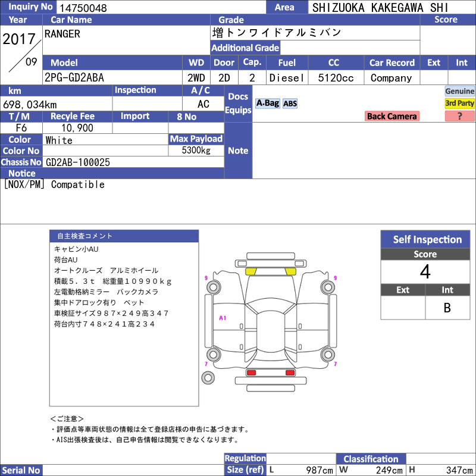
Task: Click the A1 damage marker on diagram
Action: click(x=223, y=318)
